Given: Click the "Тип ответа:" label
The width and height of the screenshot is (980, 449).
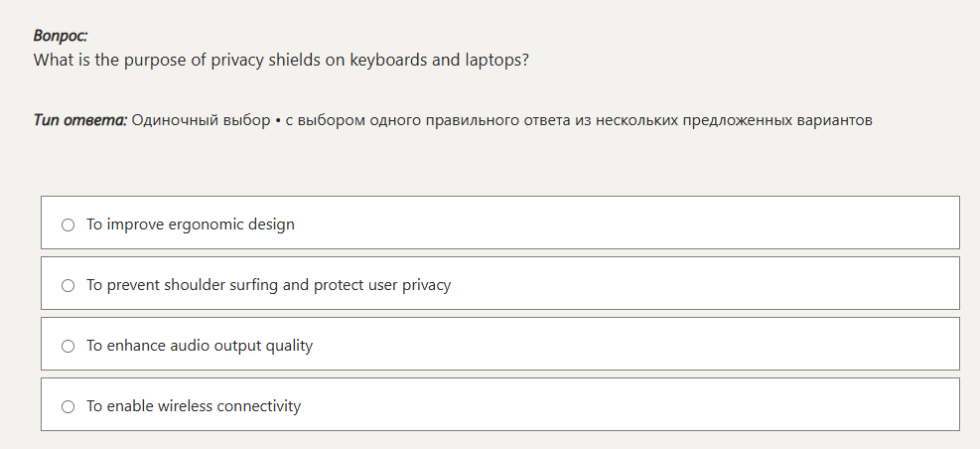Looking at the screenshot, I should pyautogui.click(x=79, y=121).
